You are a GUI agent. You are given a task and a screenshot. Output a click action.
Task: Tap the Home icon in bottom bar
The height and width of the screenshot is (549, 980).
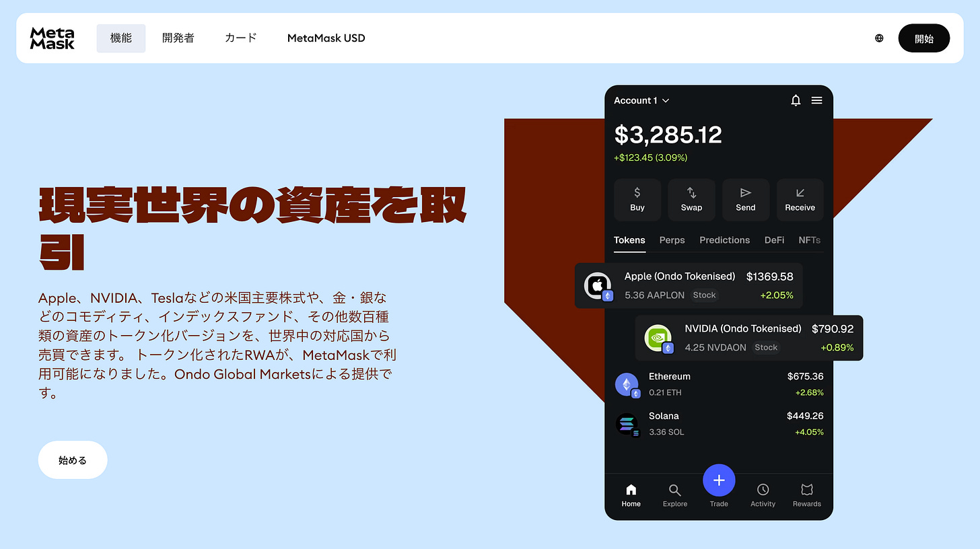[x=631, y=490]
